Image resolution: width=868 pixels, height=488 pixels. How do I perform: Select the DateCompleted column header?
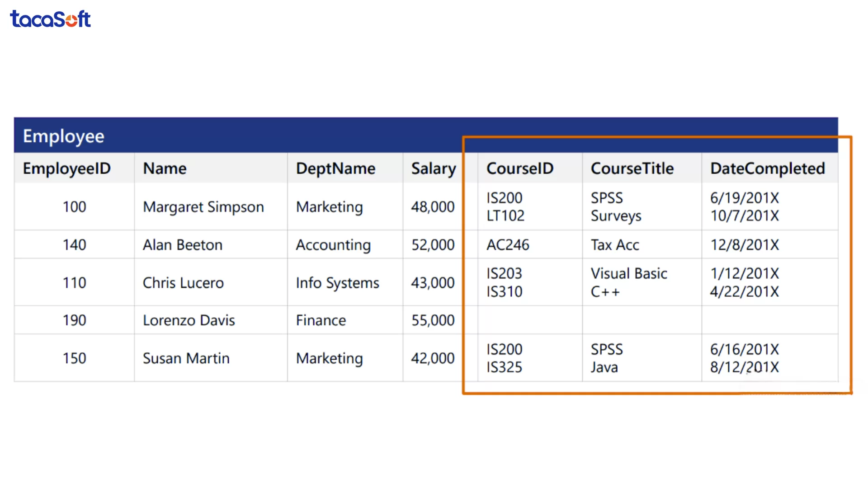pos(767,169)
